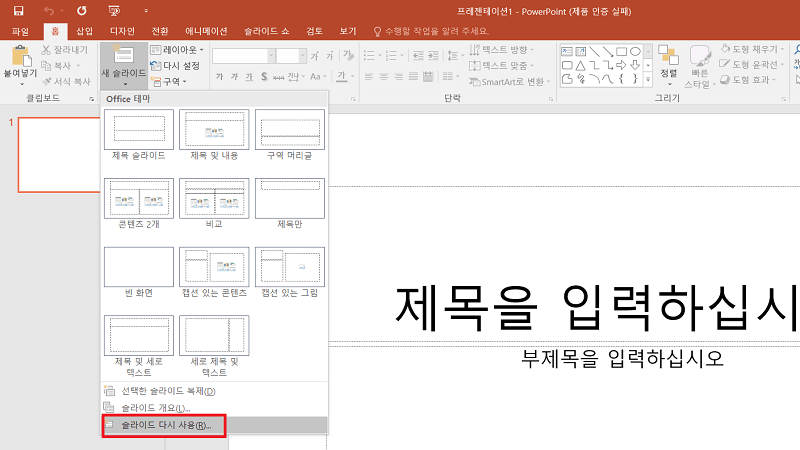The image size is (800, 450).
Task: Click 다시 설정 reset button
Action: pyautogui.click(x=175, y=65)
